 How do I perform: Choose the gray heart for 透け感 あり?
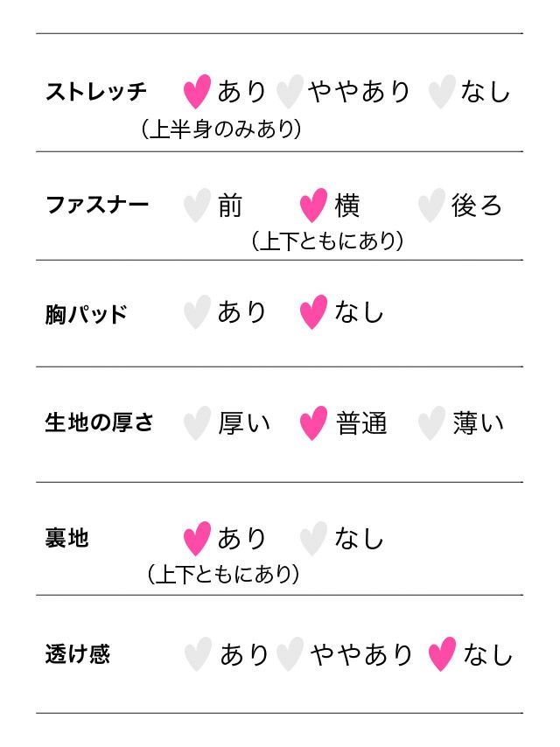click(199, 654)
